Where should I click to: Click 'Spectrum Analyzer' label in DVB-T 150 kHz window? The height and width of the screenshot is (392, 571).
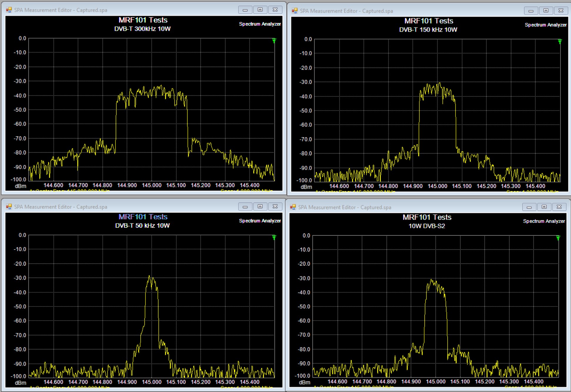(546, 25)
